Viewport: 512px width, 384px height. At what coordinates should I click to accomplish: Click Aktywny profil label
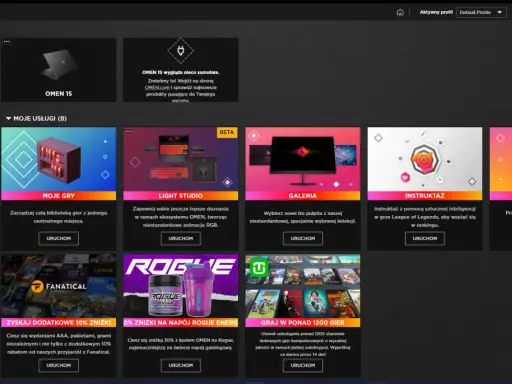(436, 12)
